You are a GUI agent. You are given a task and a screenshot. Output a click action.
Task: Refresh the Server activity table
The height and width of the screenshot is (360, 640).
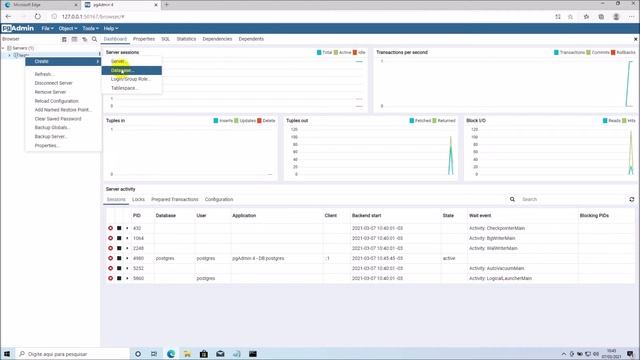coord(631,199)
